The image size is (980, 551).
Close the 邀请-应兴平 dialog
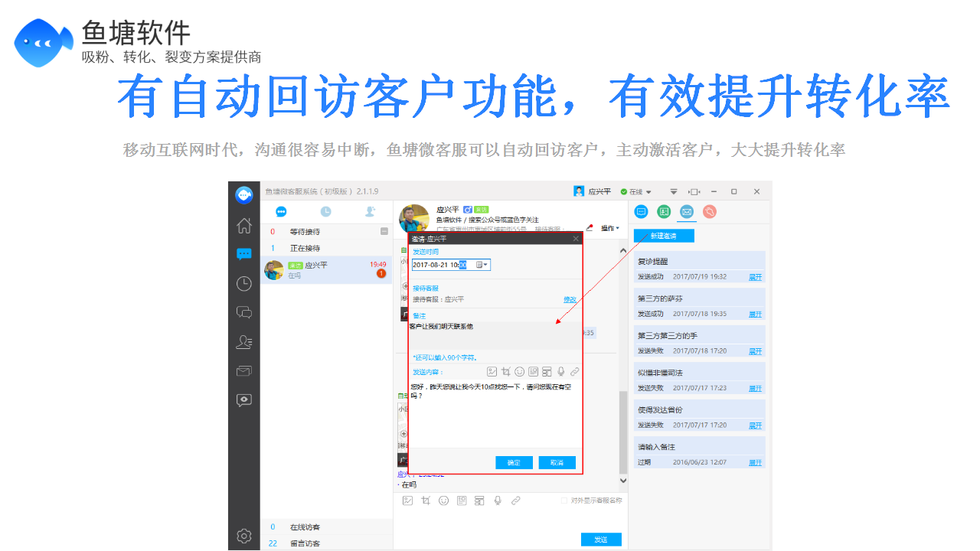(x=576, y=239)
